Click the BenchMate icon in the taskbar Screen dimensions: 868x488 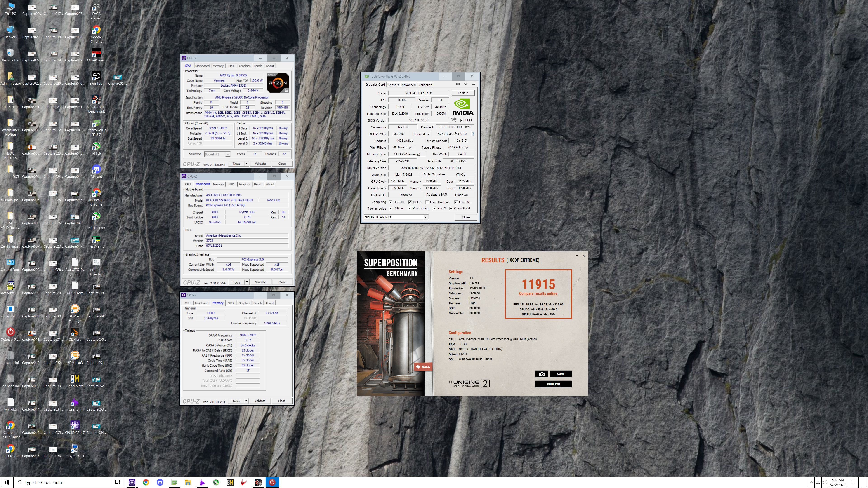pyautogui.click(x=230, y=482)
